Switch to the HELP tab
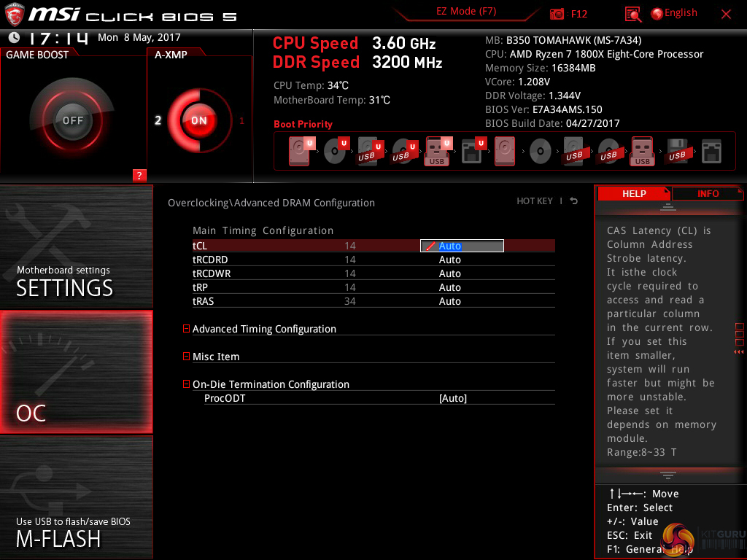This screenshot has width=747, height=560. point(634,194)
